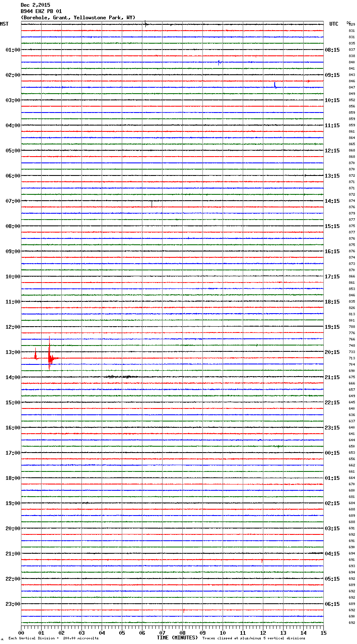Image resolution: width=357 pixels, height=644 pixels.
Task: Click the blue spike near minute 9.8
Action: click(x=219, y=63)
